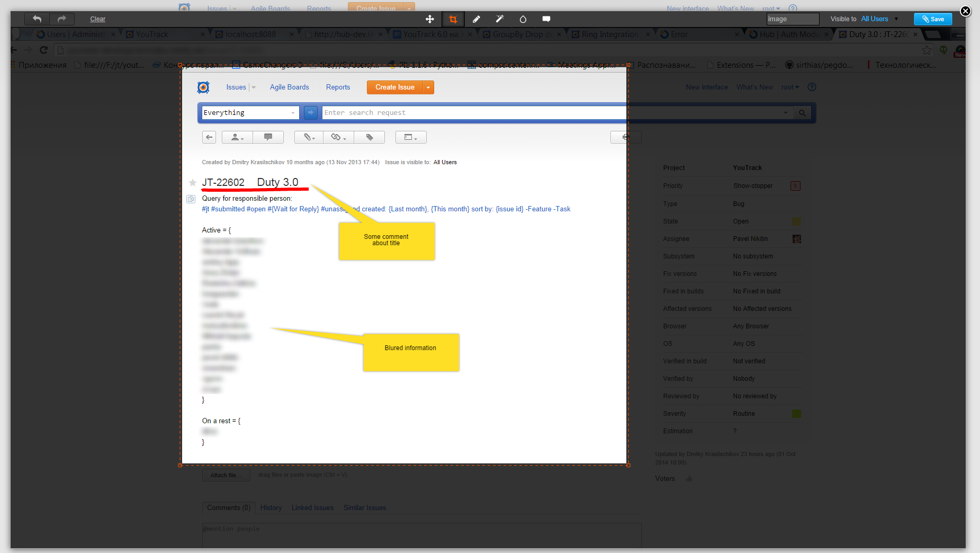Pick the comment note tool
980x553 pixels.
click(x=546, y=19)
